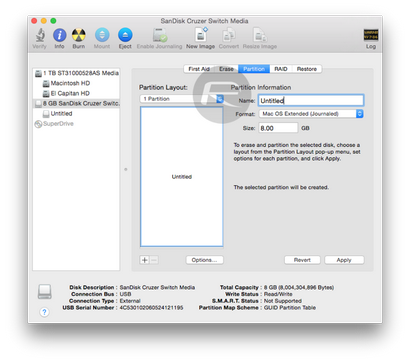Click the Convert toolbar icon
The image size is (410, 362).
pos(229,35)
